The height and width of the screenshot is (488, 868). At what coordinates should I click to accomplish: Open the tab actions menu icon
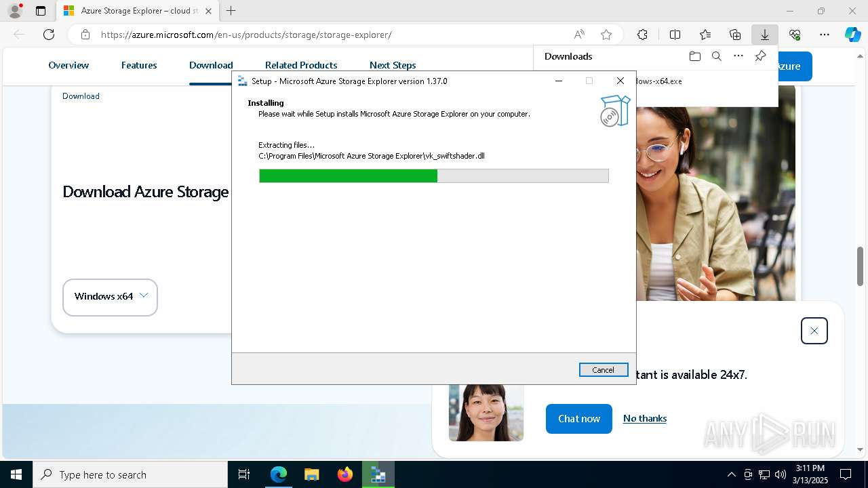(41, 11)
